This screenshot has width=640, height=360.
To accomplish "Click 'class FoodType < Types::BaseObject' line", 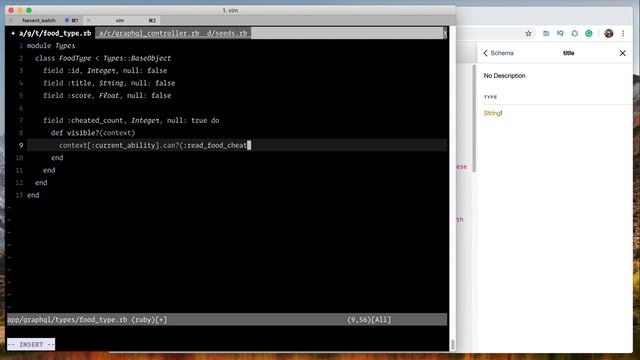I will [103, 58].
